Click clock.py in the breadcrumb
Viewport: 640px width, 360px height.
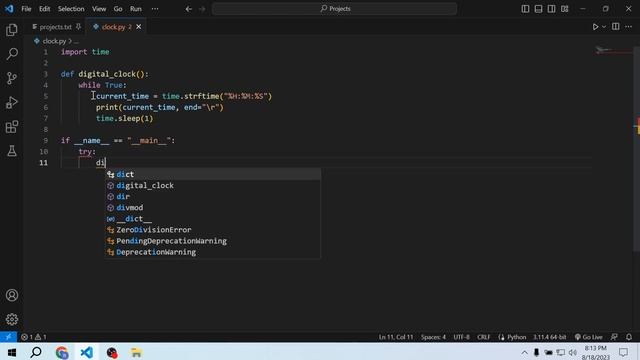[x=54, y=41]
